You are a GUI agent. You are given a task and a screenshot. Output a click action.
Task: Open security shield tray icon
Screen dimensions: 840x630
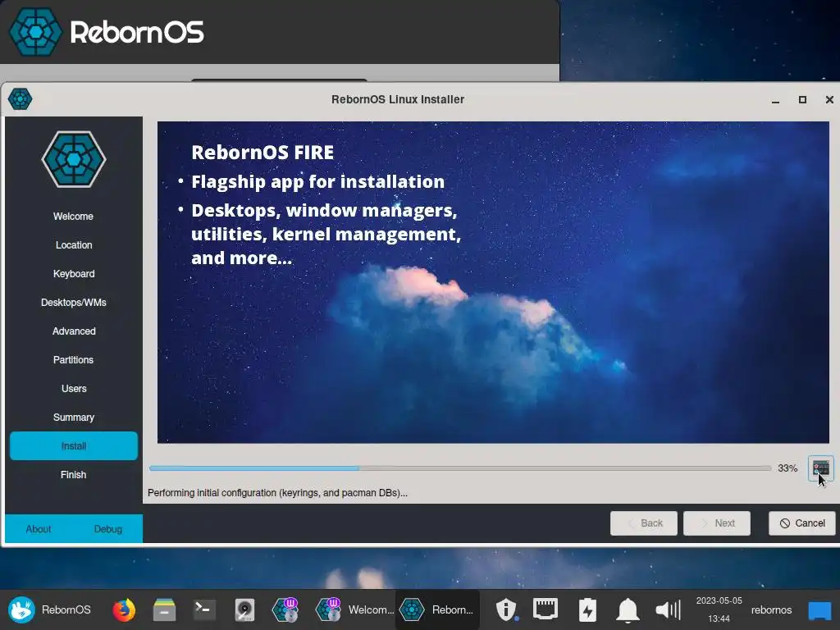point(505,609)
